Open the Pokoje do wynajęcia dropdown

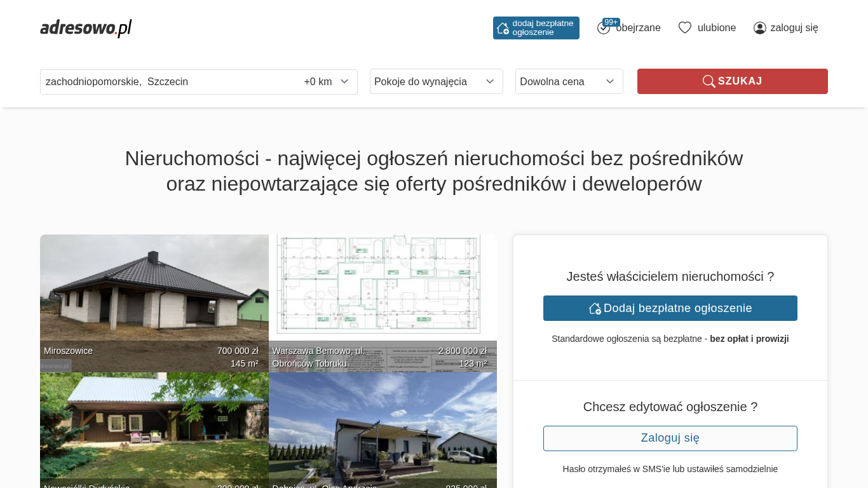[436, 82]
